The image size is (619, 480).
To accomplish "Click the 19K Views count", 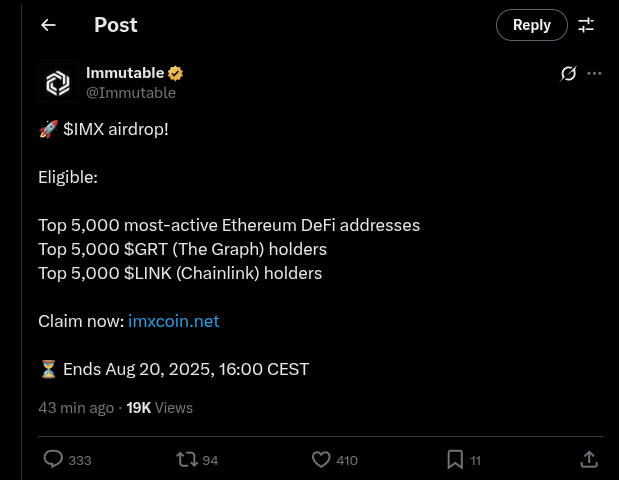I will pos(159,408).
